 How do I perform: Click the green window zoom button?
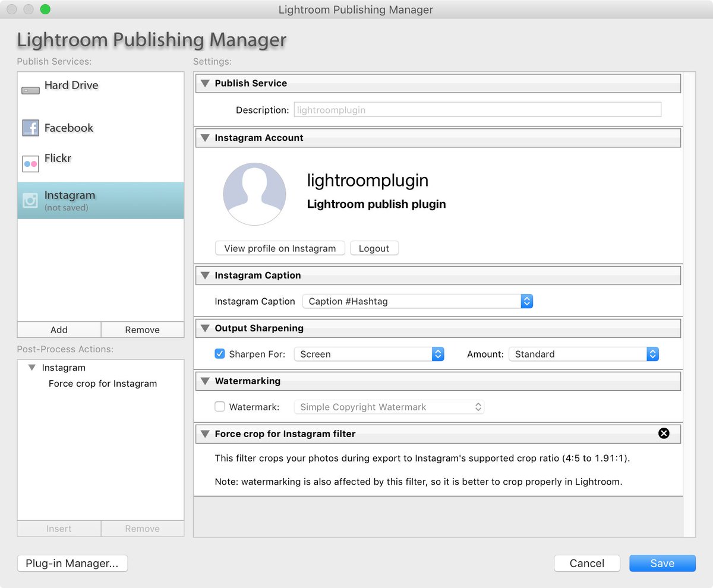[45, 10]
